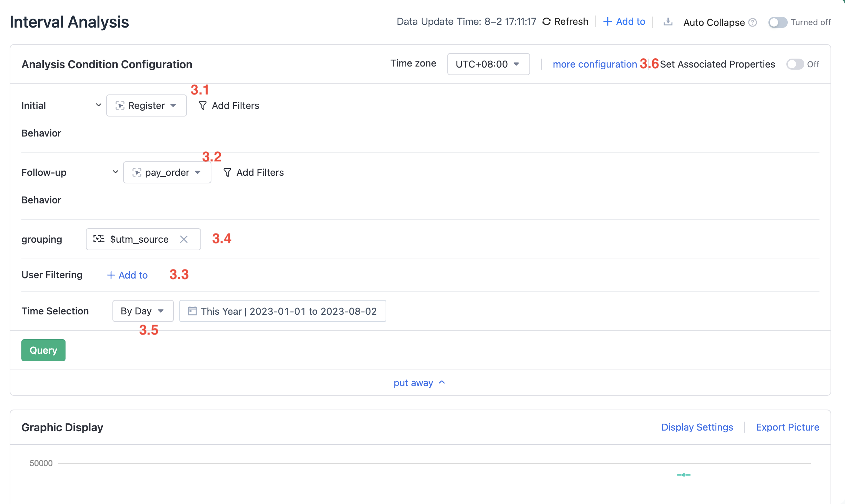Open the Register event dropdown

point(146,105)
